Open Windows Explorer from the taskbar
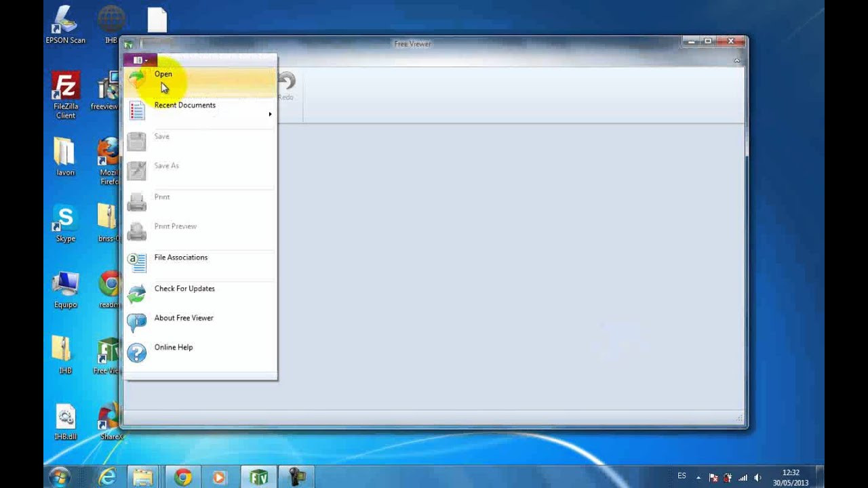Viewport: 868px width, 488px height. coord(143,477)
